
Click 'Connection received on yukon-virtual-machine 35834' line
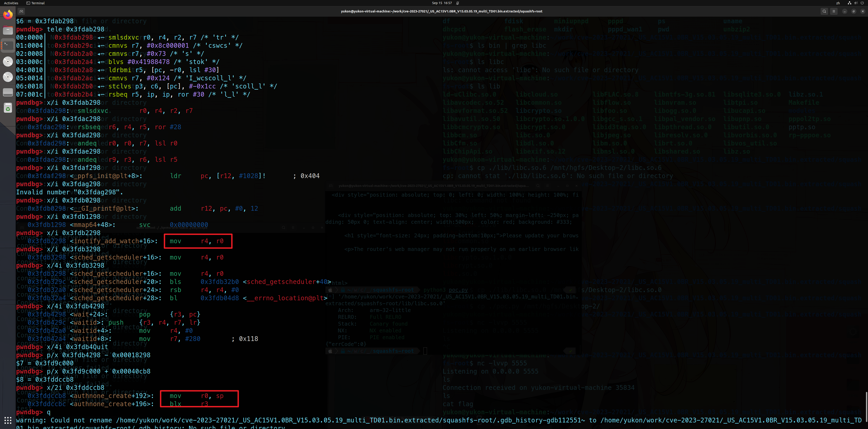point(538,388)
